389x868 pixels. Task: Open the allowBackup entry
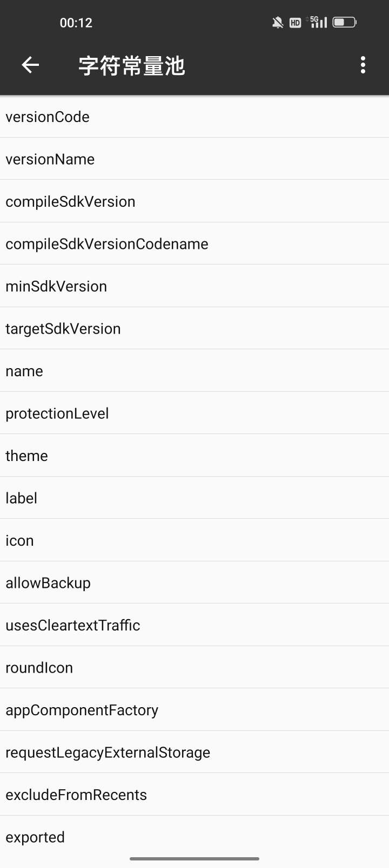[x=194, y=583]
